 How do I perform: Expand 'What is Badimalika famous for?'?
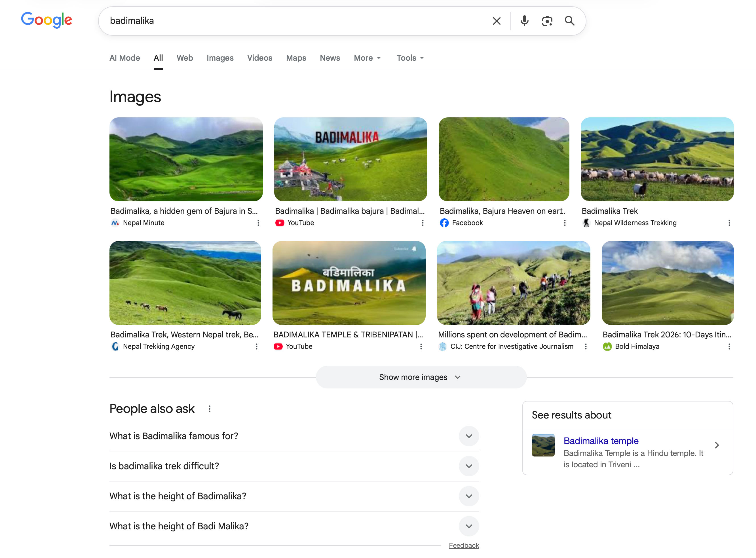469,436
